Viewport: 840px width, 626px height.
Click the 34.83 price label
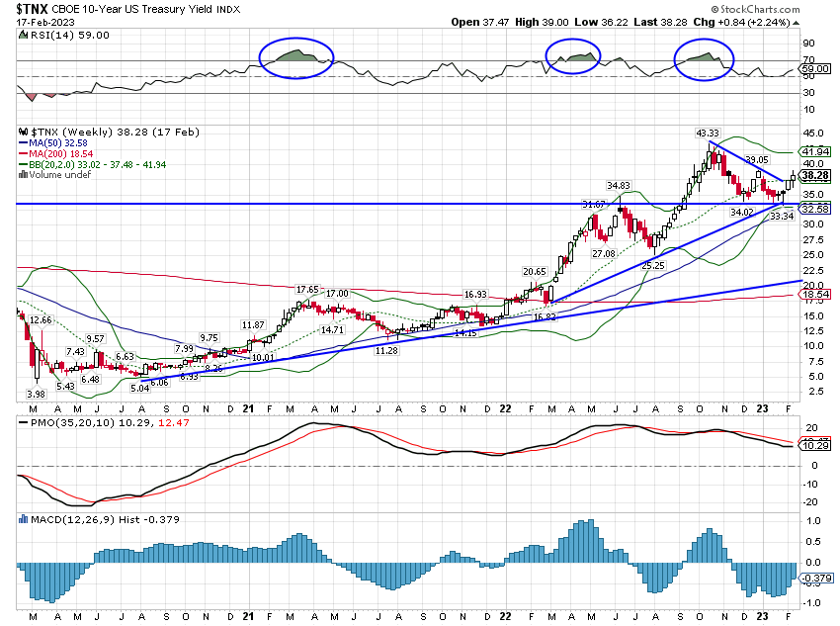click(x=619, y=186)
